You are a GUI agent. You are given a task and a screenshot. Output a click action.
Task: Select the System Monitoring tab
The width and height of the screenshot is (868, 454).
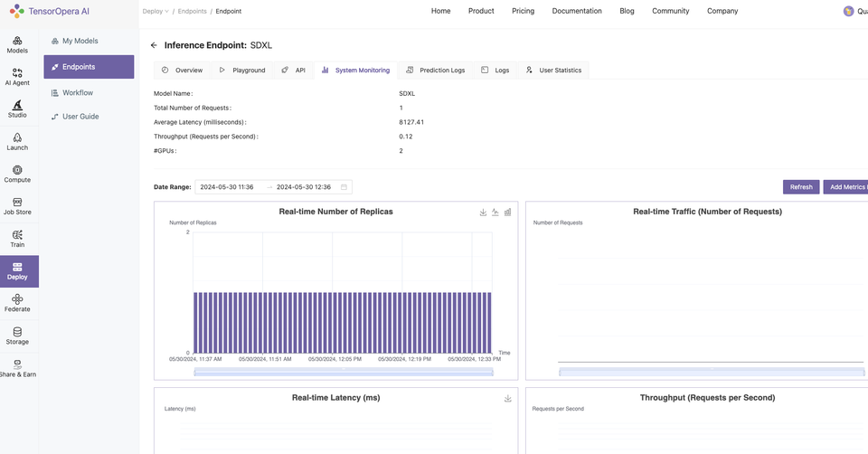pos(355,71)
